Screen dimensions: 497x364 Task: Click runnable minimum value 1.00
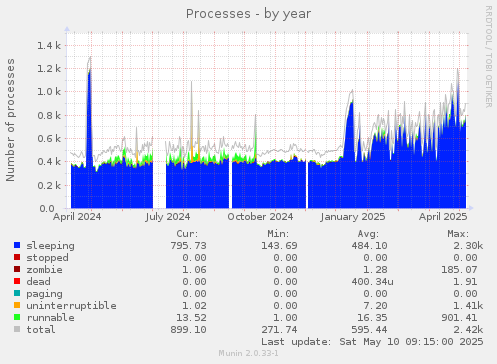coord(285,318)
